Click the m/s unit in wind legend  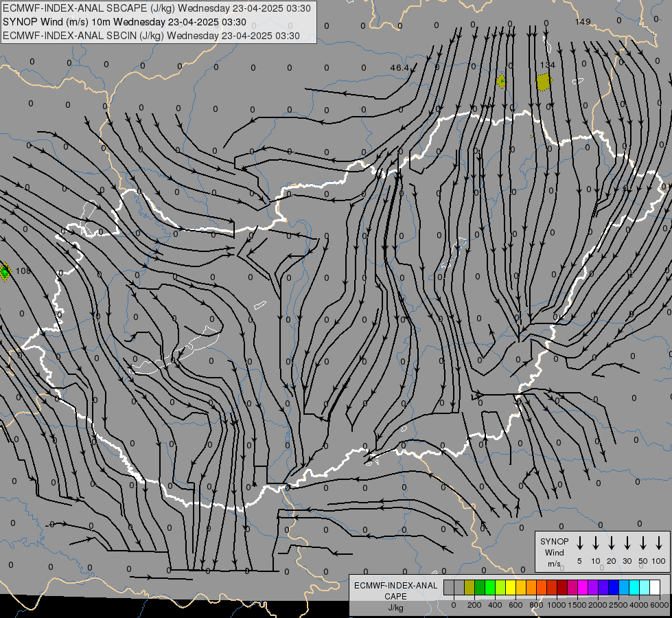click(x=554, y=564)
